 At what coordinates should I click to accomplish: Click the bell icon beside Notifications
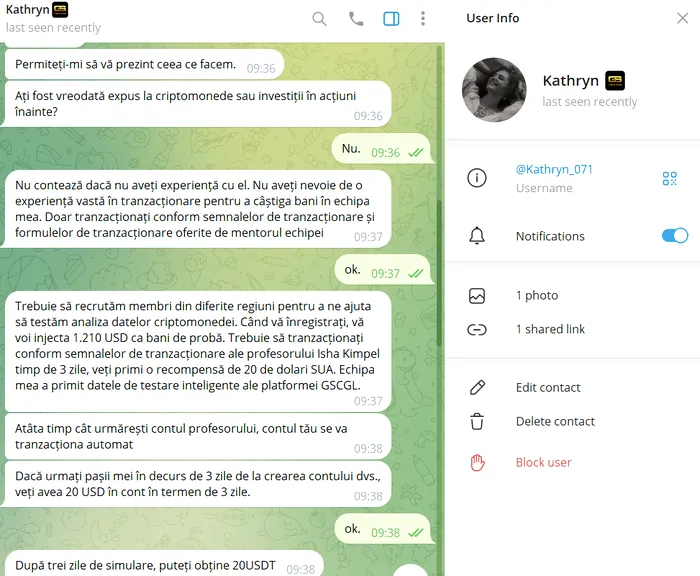477,235
